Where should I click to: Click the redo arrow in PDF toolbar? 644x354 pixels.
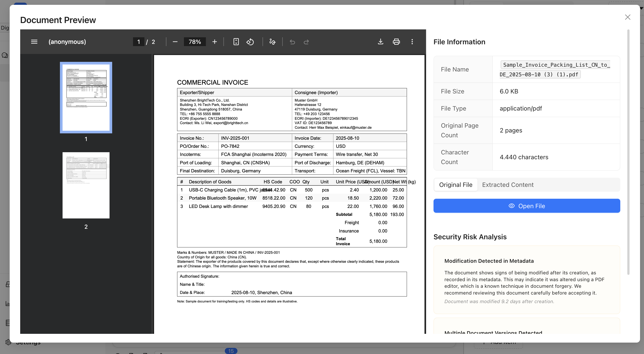click(306, 42)
